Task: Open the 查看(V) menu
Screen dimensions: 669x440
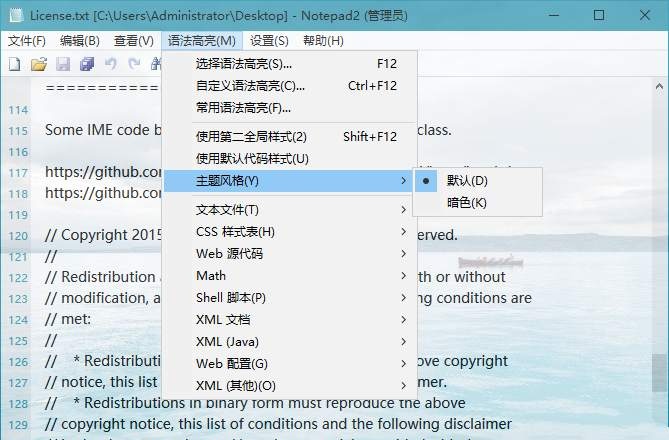Action: (134, 41)
